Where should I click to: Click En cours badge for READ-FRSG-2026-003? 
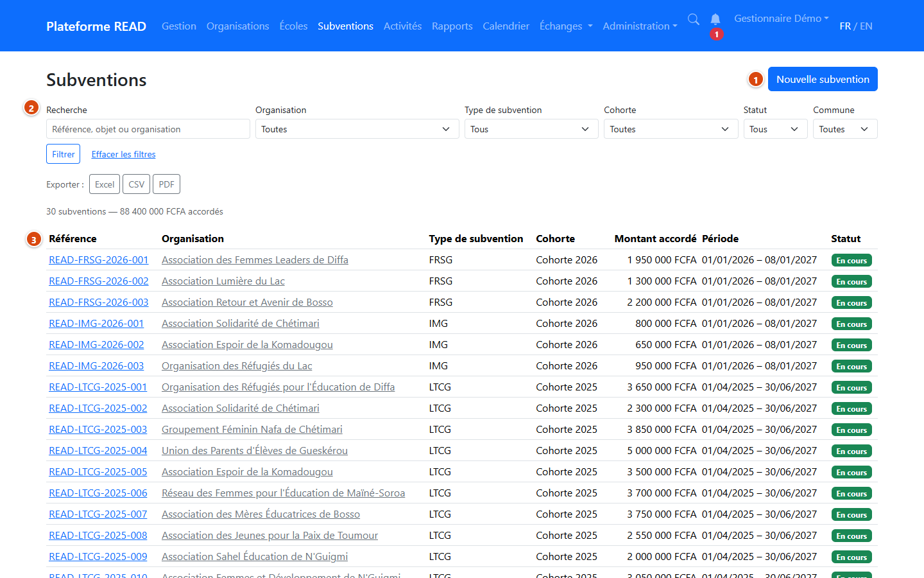click(851, 302)
